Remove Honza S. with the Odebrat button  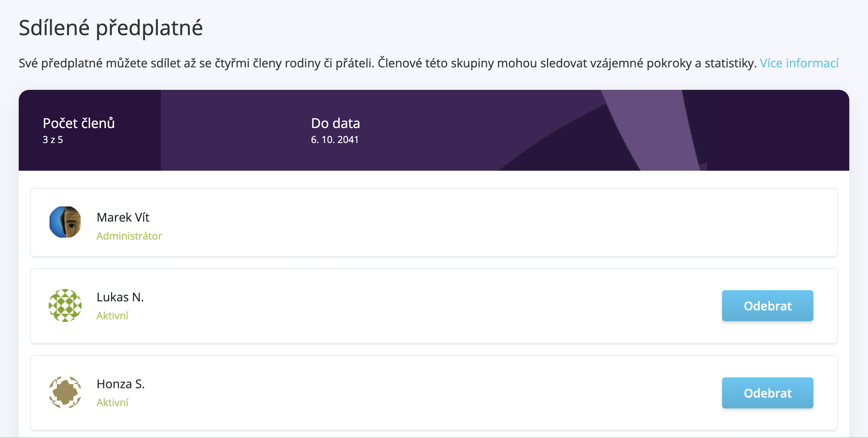pos(767,393)
